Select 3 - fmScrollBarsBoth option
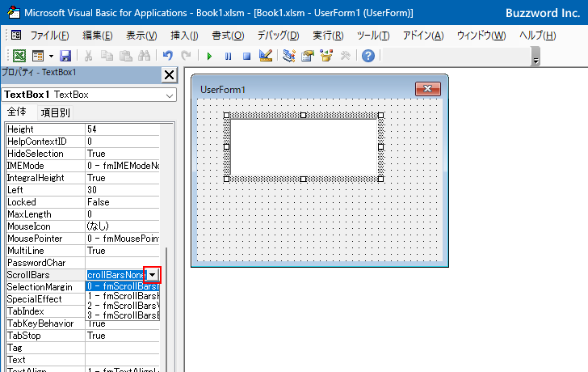This screenshot has width=588, height=372. click(123, 315)
